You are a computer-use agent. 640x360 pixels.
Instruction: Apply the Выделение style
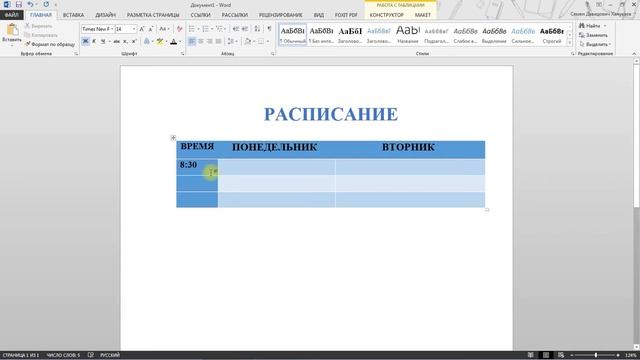point(494,35)
